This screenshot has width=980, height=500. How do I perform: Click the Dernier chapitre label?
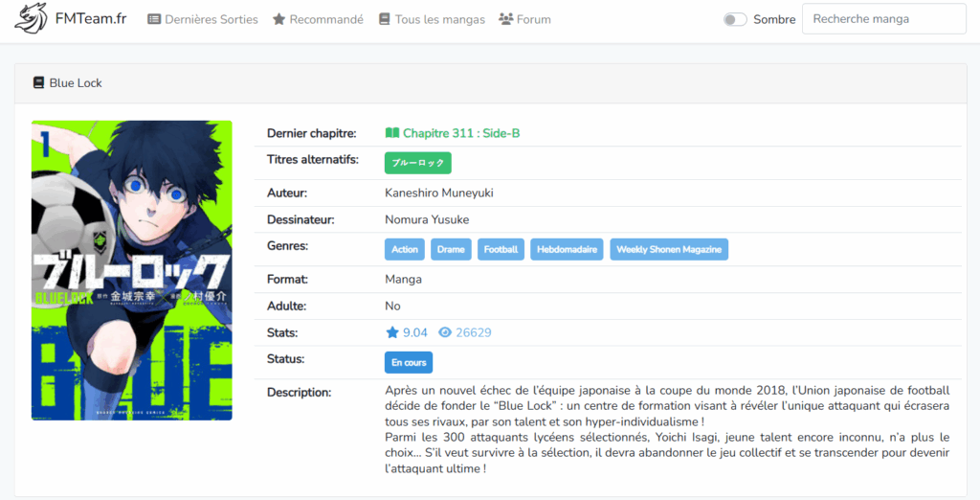coord(311,133)
